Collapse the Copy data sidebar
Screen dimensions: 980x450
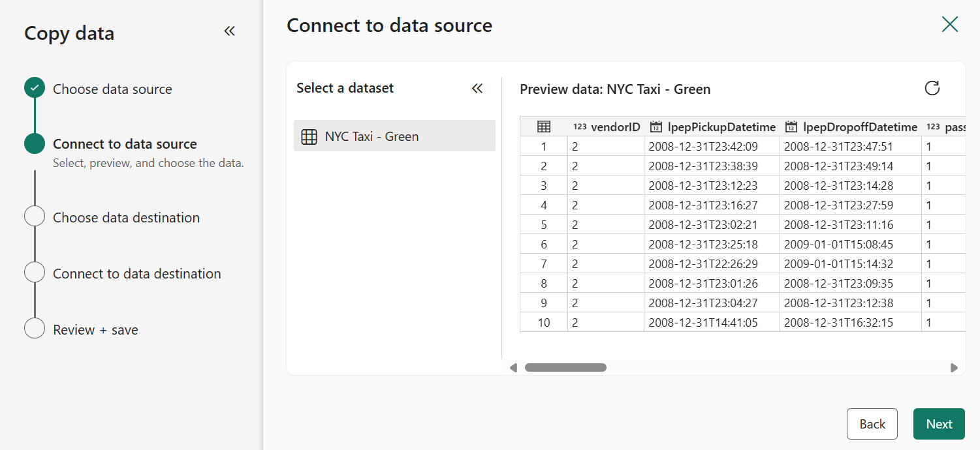(x=229, y=29)
